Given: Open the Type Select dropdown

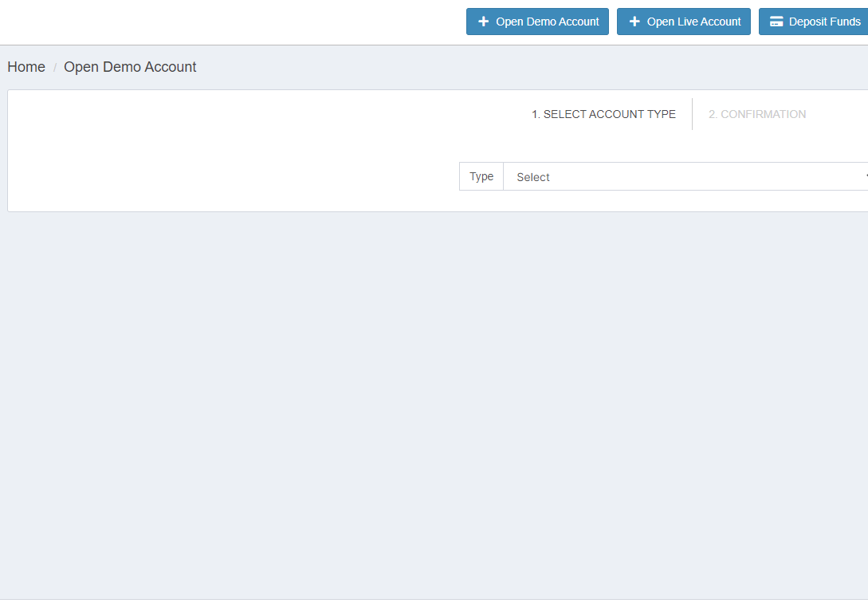Looking at the screenshot, I should click(685, 176).
